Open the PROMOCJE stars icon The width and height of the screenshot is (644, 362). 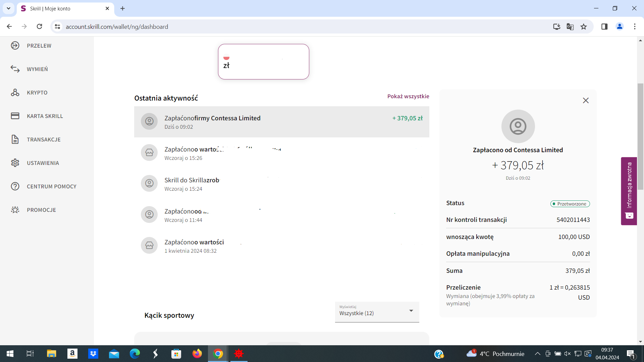(x=15, y=210)
